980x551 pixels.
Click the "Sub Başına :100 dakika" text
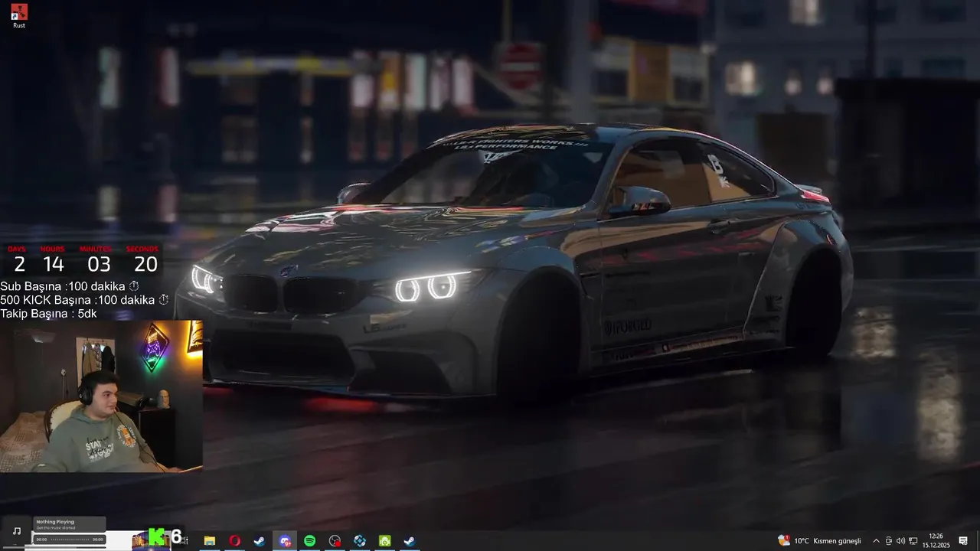70,286
